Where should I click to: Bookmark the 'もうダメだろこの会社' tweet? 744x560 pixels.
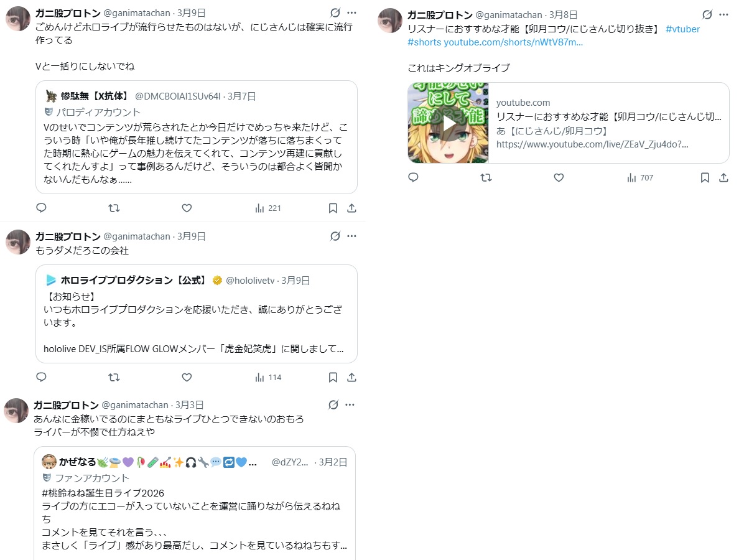[333, 377]
